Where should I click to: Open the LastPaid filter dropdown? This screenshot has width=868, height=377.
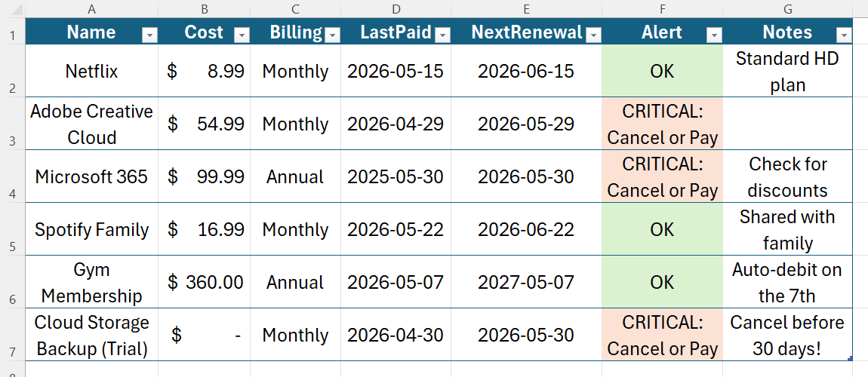442,35
